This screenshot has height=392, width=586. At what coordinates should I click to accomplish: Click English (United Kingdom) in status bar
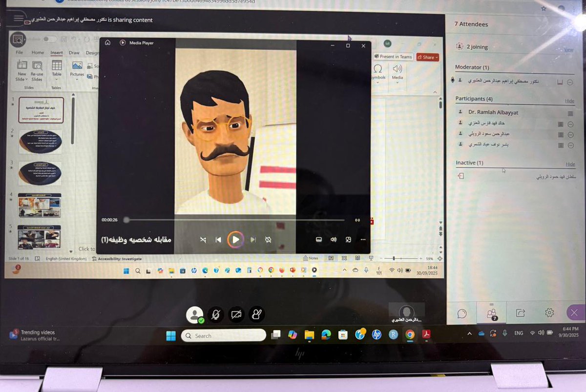(65, 259)
